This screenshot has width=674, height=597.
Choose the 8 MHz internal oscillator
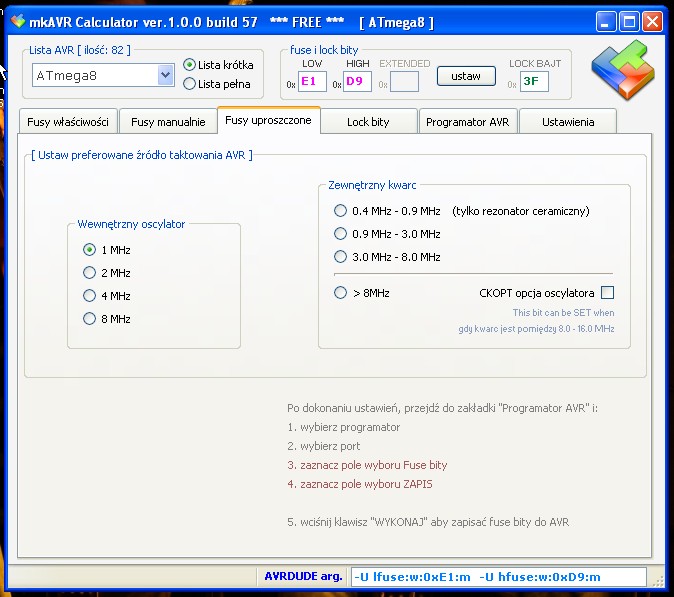107,318
